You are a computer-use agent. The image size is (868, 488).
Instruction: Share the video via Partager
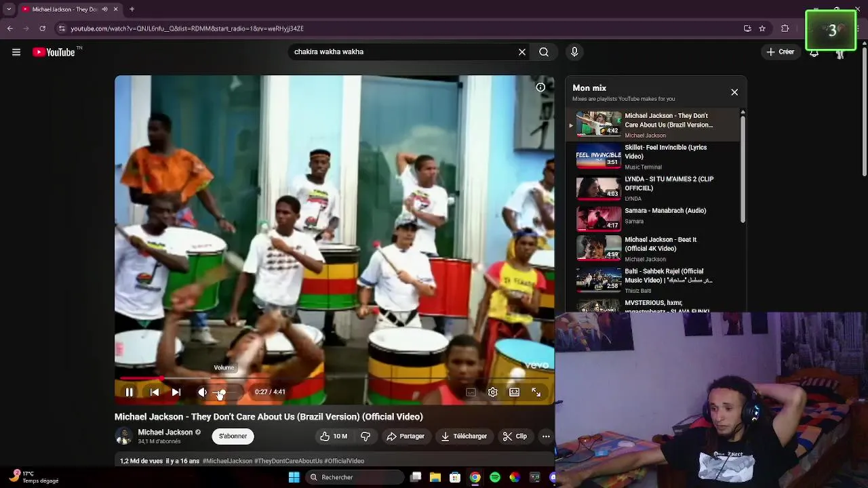[x=406, y=436]
